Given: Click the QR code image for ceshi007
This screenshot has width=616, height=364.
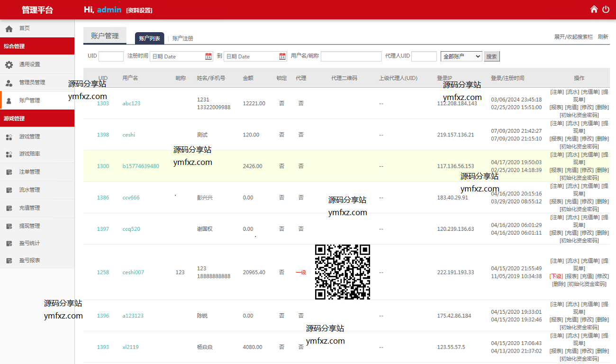Looking at the screenshot, I should point(342,272).
